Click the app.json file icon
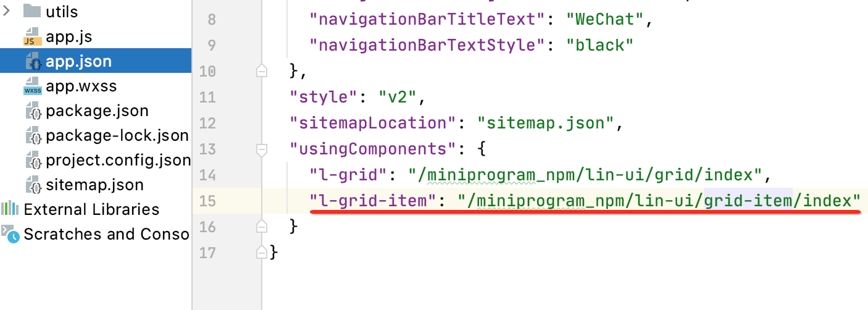 (33, 62)
